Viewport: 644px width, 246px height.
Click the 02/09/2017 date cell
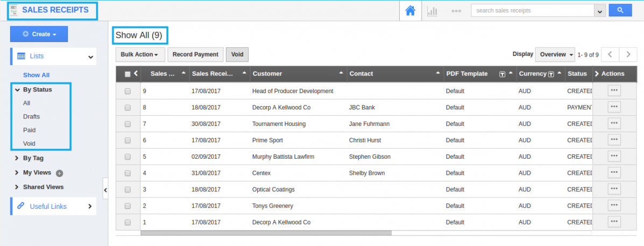(x=206, y=157)
